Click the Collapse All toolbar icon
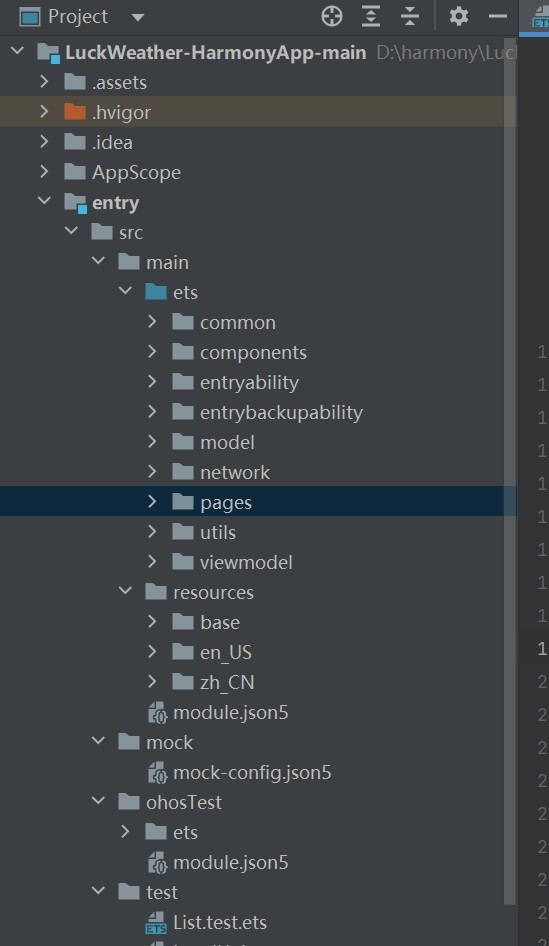 410,16
